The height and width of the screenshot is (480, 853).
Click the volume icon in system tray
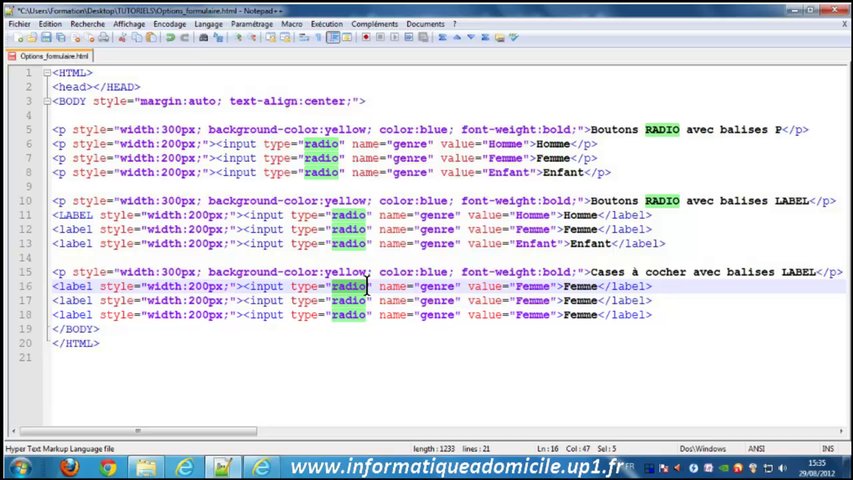(x=782, y=468)
